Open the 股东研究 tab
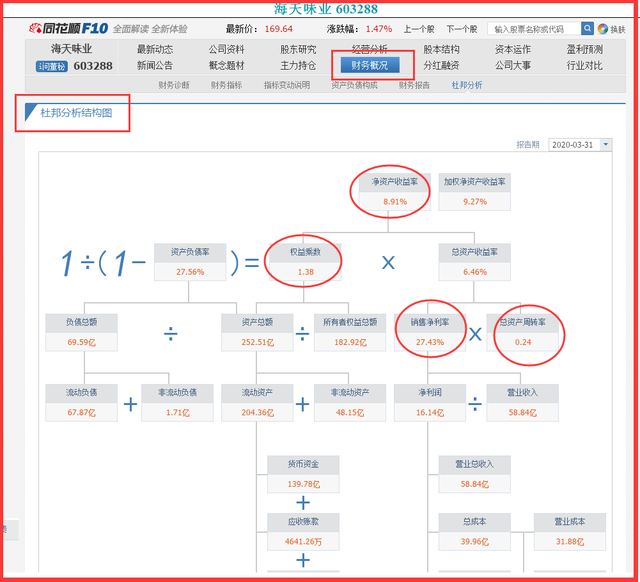Image resolution: width=640 pixels, height=582 pixels. point(298,49)
